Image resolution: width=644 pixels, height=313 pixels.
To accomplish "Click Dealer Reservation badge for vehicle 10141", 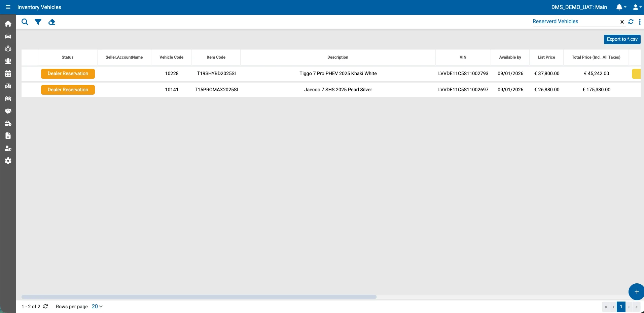I will coord(68,90).
